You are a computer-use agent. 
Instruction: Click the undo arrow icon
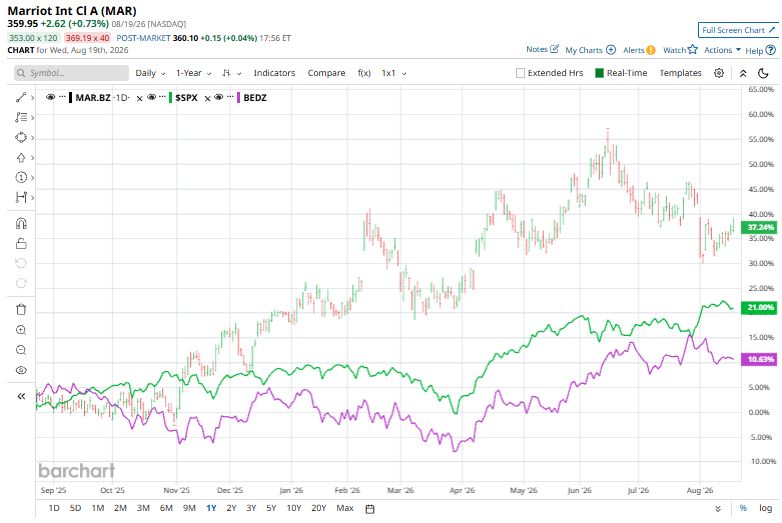pyautogui.click(x=21, y=263)
